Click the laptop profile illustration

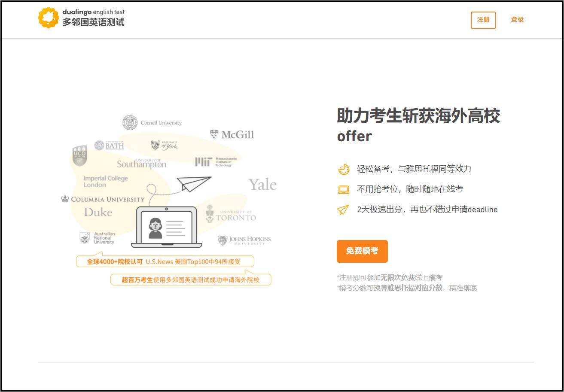(167, 228)
